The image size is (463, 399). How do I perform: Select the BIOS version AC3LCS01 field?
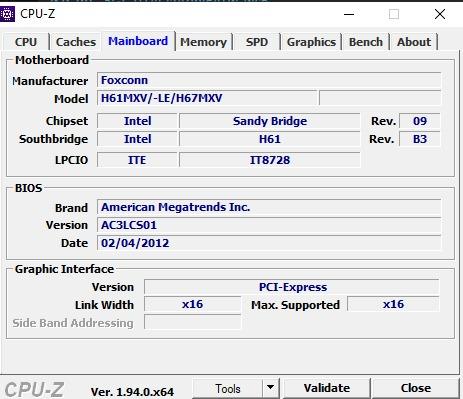(269, 225)
